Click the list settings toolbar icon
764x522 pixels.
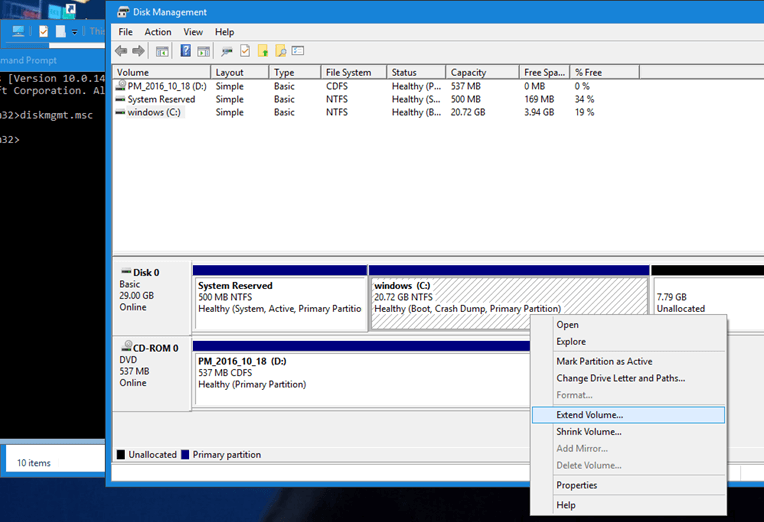[298, 51]
